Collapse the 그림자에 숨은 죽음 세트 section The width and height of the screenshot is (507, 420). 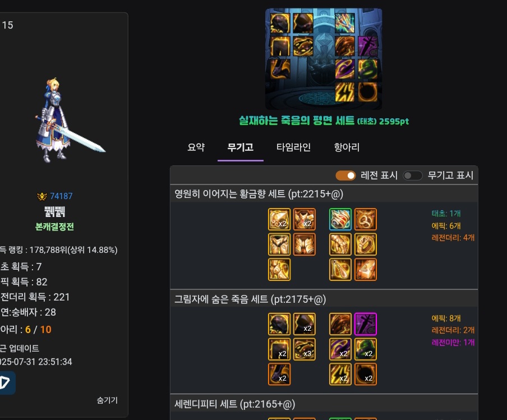pyautogui.click(x=324, y=299)
